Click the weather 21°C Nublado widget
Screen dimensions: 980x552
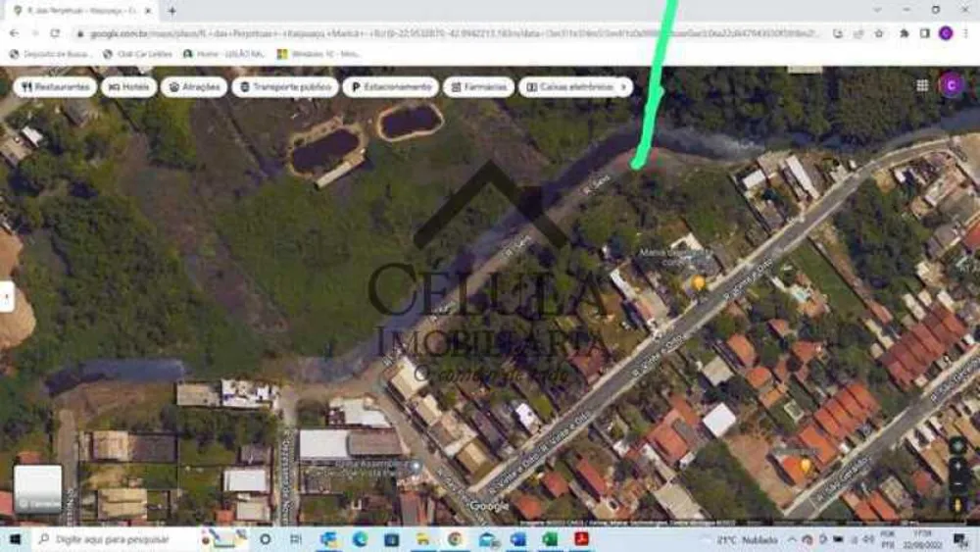[x=746, y=539]
